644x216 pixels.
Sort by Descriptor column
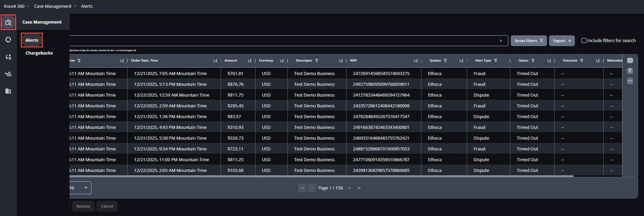tap(341, 61)
